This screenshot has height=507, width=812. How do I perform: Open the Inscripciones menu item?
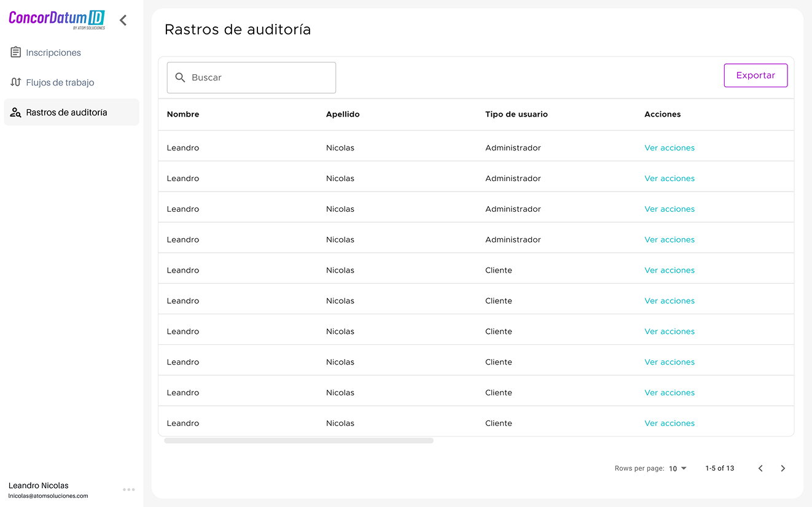click(53, 53)
